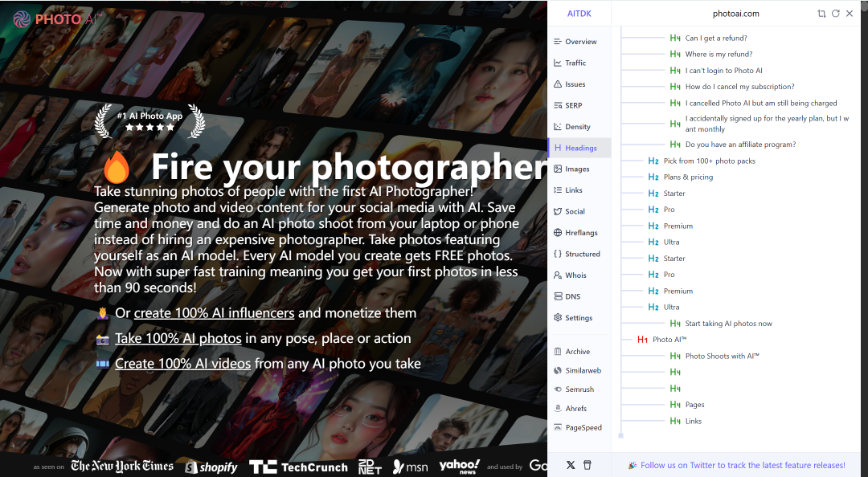Select the Headings menu item
The width and height of the screenshot is (868, 477).
[579, 148]
